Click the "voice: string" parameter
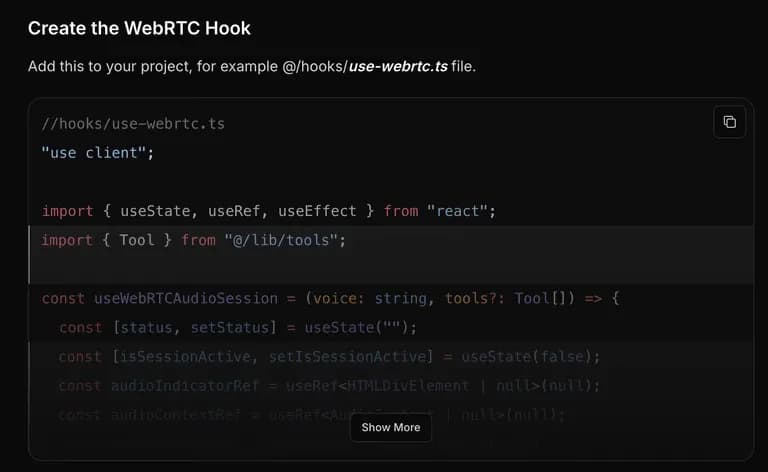This screenshot has height=472, width=768. [370, 298]
